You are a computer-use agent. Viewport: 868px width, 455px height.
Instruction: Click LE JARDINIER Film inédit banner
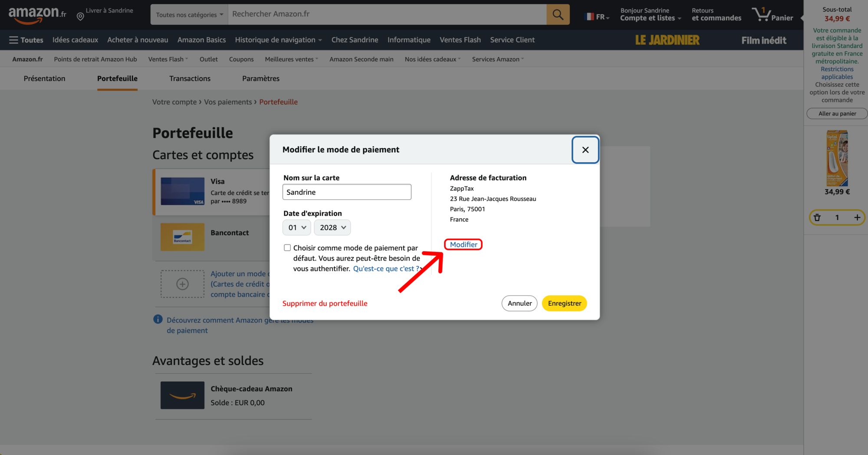711,40
